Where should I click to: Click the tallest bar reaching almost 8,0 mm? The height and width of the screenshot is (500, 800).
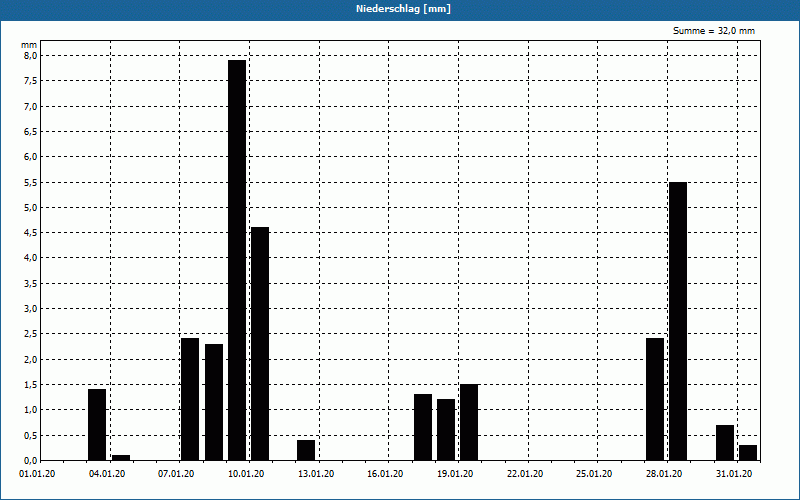coord(237,260)
